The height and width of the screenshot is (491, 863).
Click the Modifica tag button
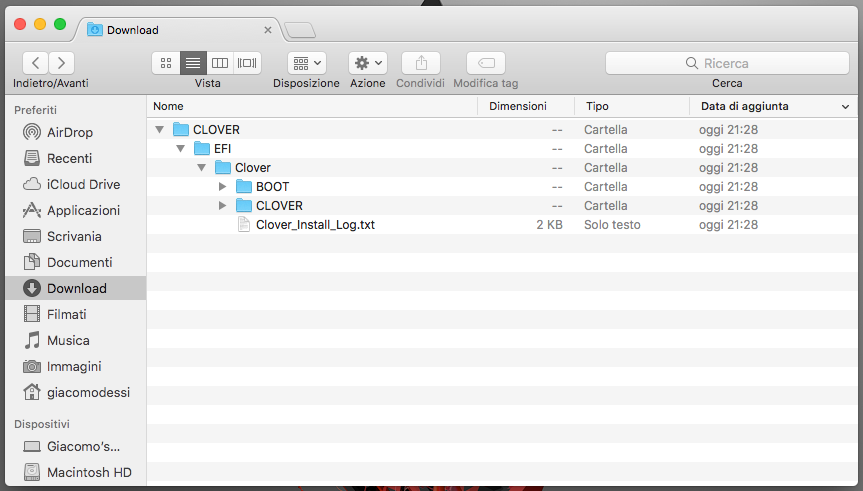(x=486, y=63)
